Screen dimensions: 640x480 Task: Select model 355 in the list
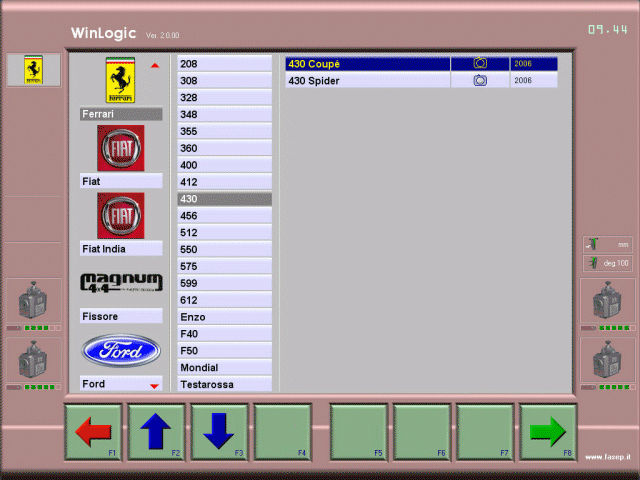click(x=224, y=131)
